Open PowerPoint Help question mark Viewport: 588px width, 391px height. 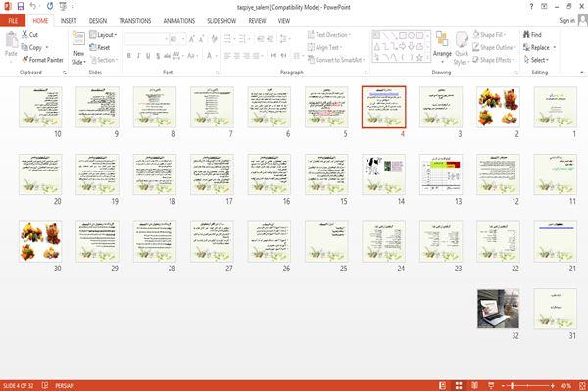click(531, 7)
